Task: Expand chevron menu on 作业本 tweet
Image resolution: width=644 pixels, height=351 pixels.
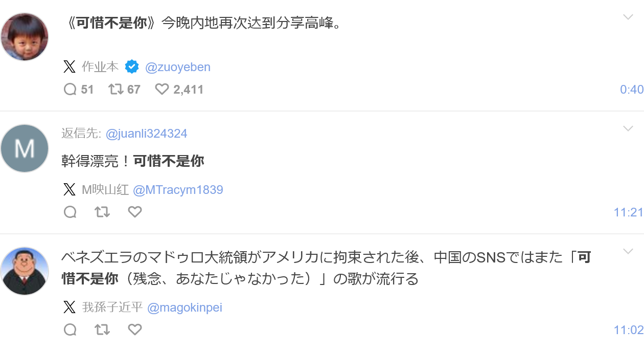Action: pos(628,17)
